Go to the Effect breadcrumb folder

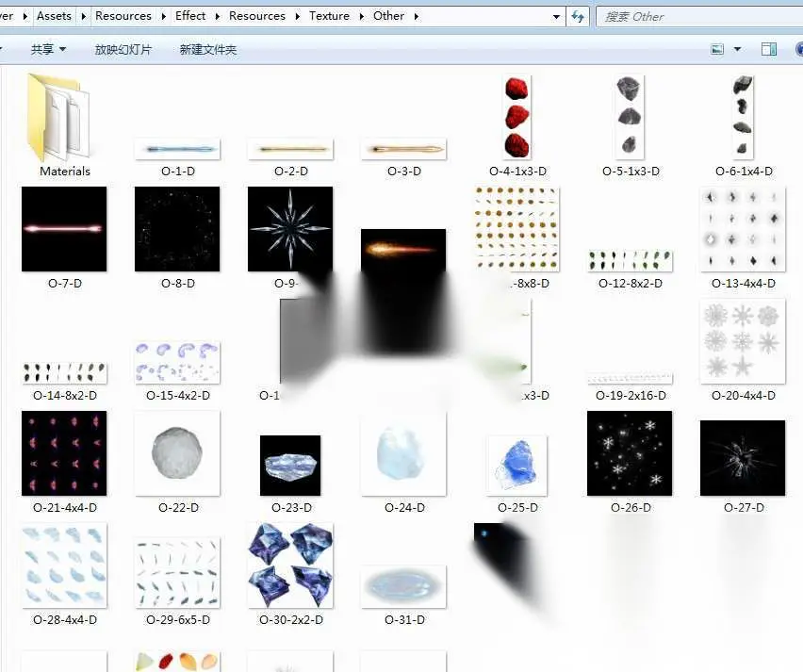click(190, 16)
